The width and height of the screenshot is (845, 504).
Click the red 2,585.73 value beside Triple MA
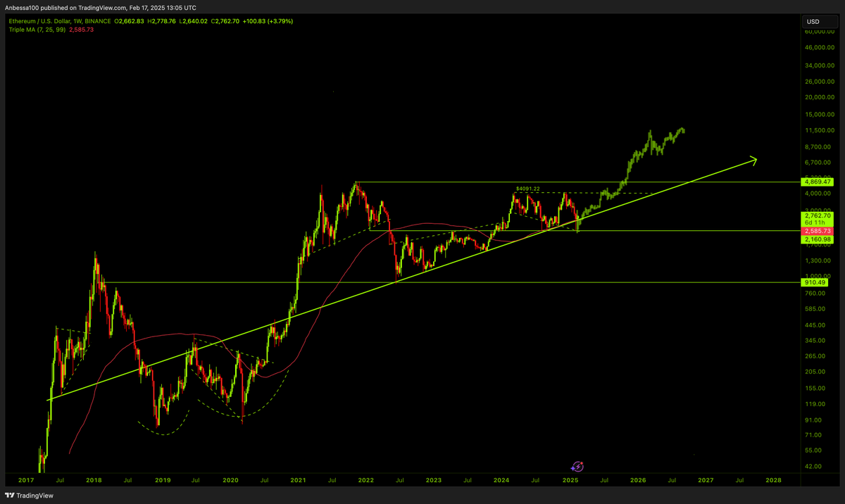click(x=80, y=30)
